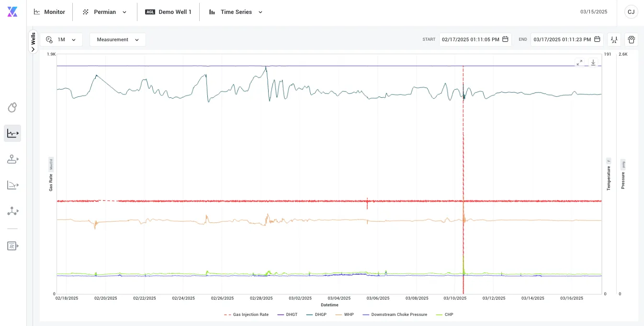Click the 1.9K gas rate axis maximum
644x326 pixels.
[51, 54]
